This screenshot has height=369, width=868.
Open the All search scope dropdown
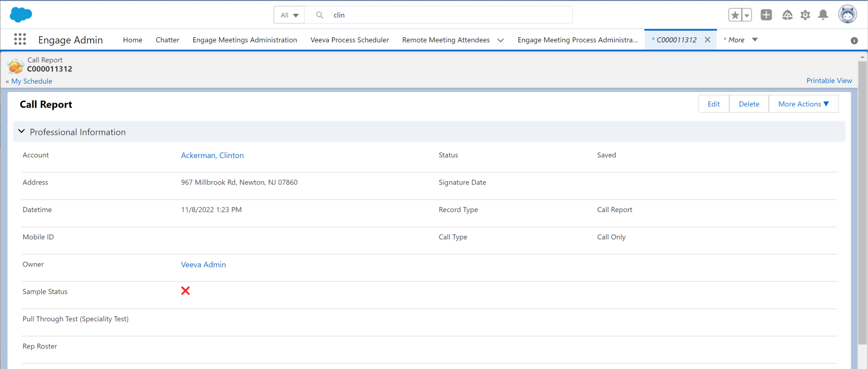coord(289,15)
